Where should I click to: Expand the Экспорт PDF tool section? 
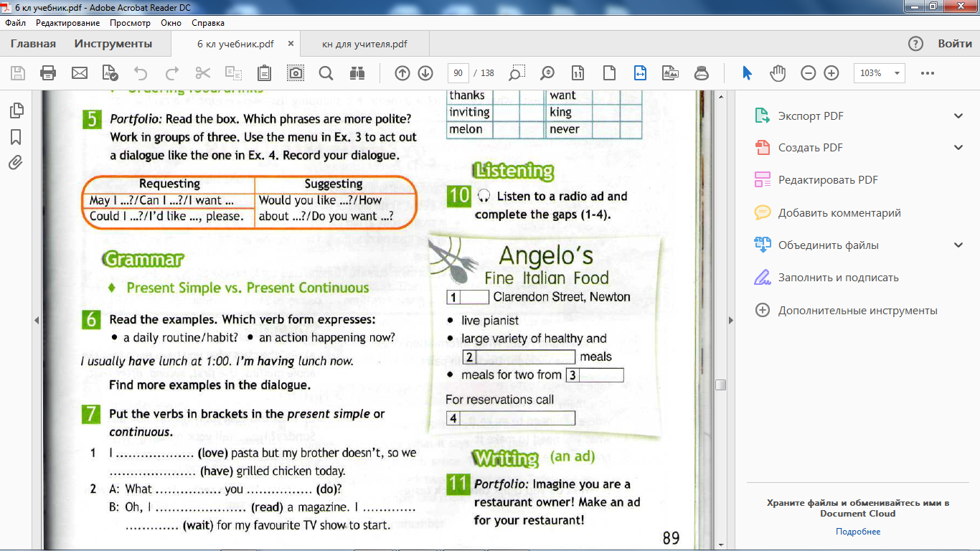tap(958, 116)
